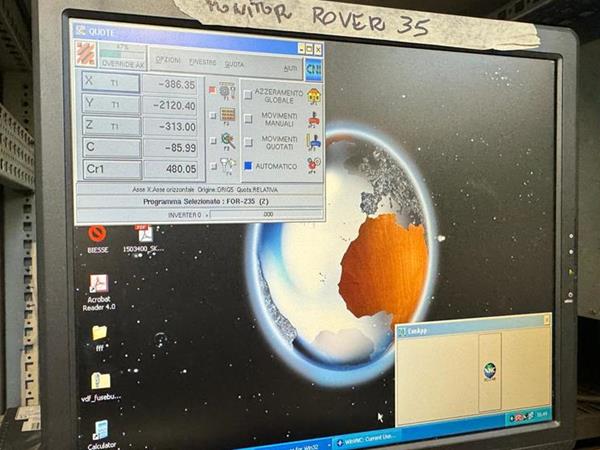Click the WinNC Current User taskbar button
Viewport: 600px width, 450px height.
[369, 440]
